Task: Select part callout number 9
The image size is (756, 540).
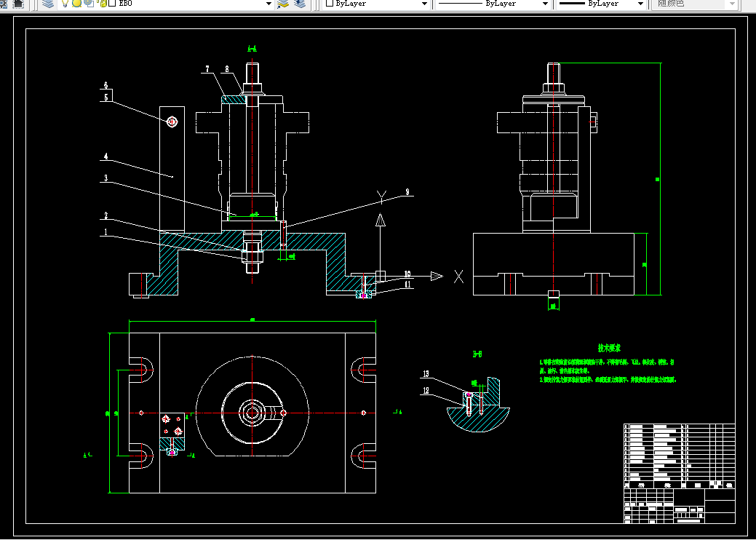Action: click(x=407, y=192)
